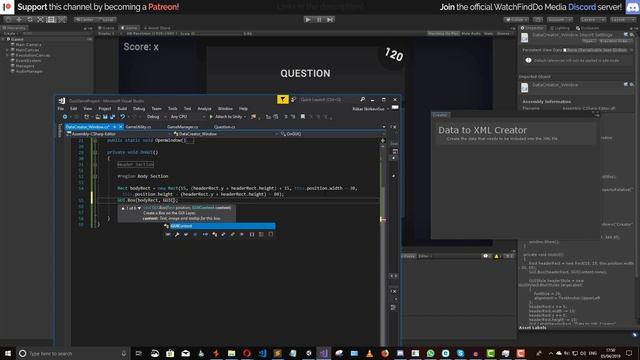
Task: Open the OnGUI member dropdown
Action: pyautogui.click(x=333, y=134)
